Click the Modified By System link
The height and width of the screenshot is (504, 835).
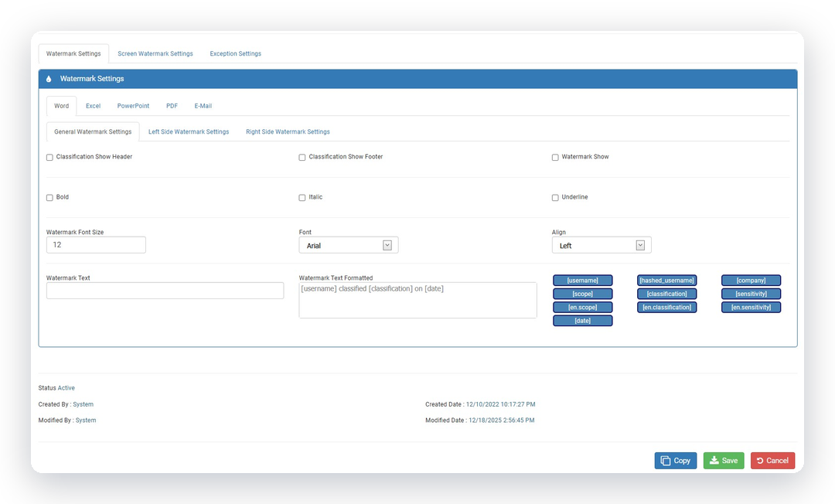pos(86,421)
